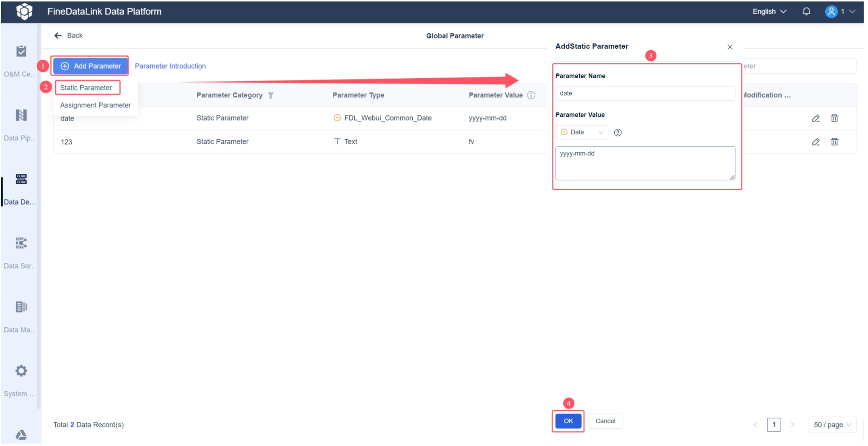Confirm with the OK button
This screenshot has width=868, height=446.
(568, 421)
